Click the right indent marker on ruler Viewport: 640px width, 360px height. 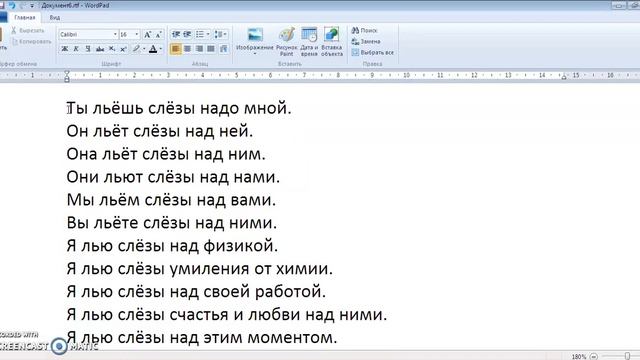pos(564,77)
